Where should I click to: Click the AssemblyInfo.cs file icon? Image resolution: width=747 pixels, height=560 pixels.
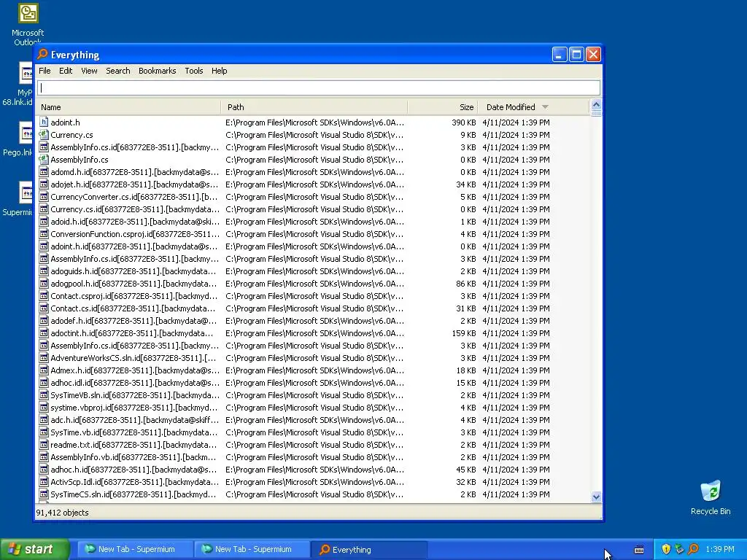[x=44, y=160]
